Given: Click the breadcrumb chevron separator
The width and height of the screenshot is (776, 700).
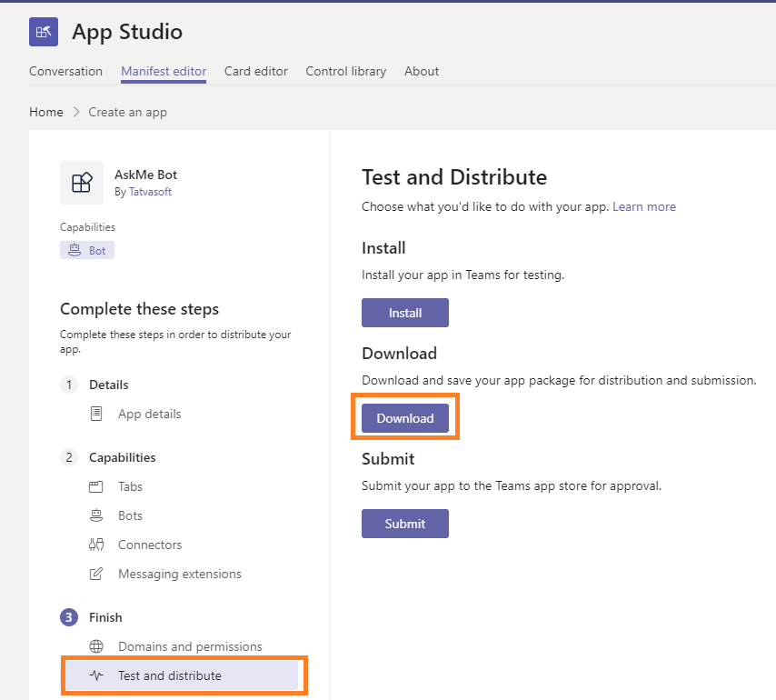Looking at the screenshot, I should [76, 112].
